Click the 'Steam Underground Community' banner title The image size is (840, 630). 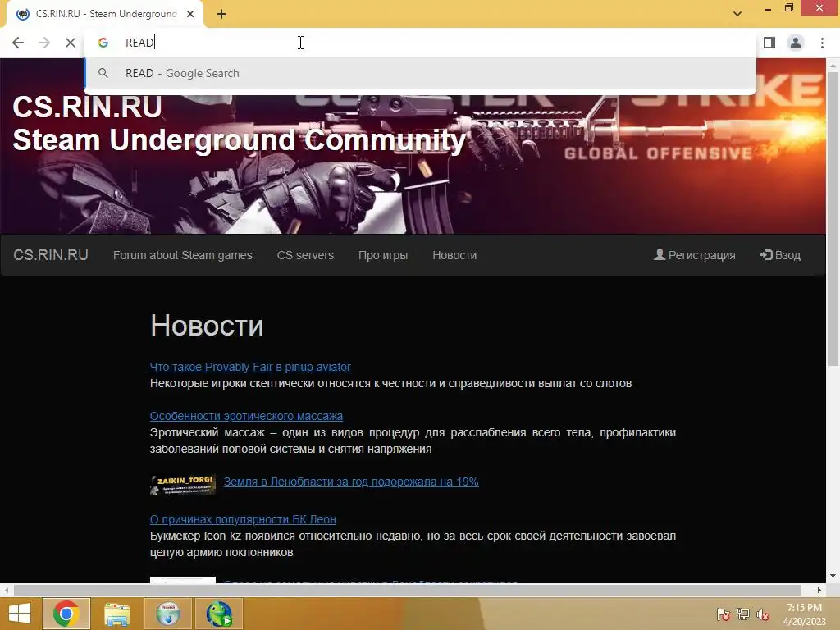point(240,140)
